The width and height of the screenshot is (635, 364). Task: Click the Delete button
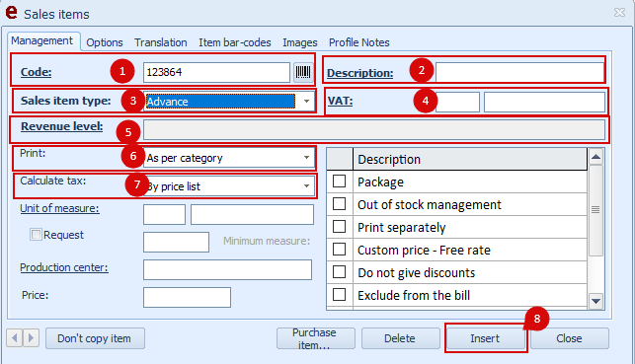click(400, 338)
